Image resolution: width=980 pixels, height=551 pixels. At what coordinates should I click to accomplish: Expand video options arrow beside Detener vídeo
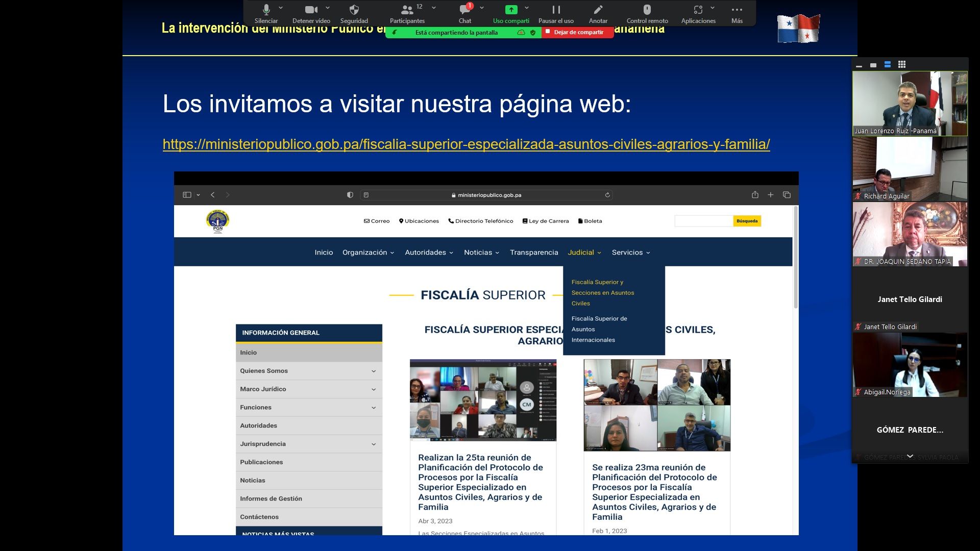(328, 8)
